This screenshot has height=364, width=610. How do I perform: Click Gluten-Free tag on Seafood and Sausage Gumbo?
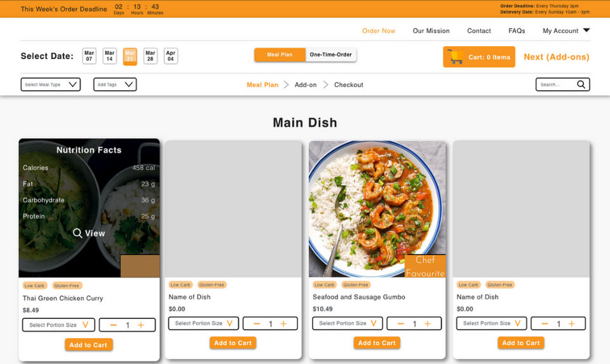(x=356, y=285)
